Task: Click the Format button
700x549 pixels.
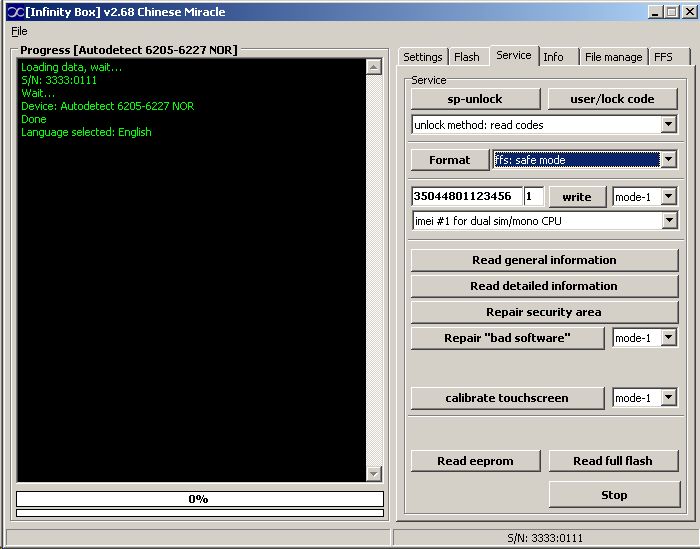Action: (x=450, y=160)
